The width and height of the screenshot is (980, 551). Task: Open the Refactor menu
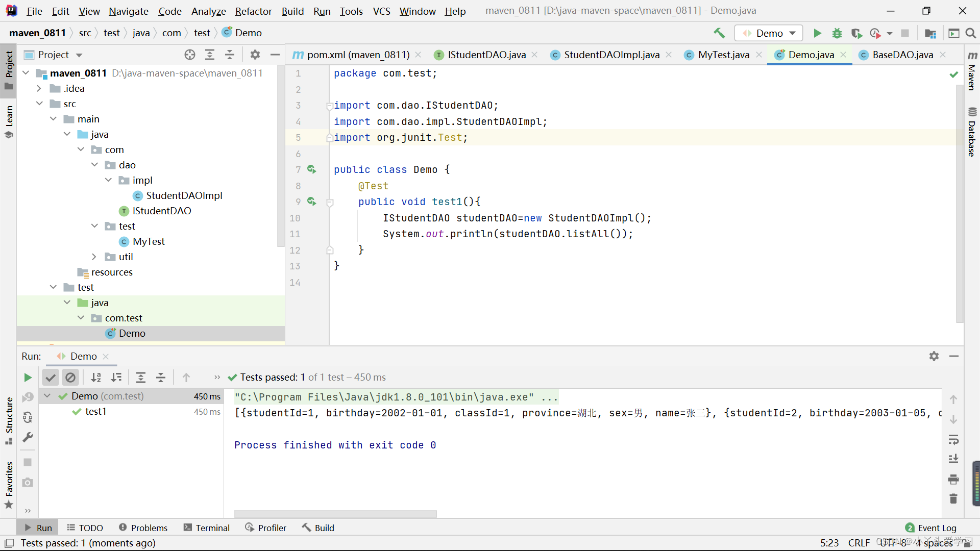(x=253, y=11)
